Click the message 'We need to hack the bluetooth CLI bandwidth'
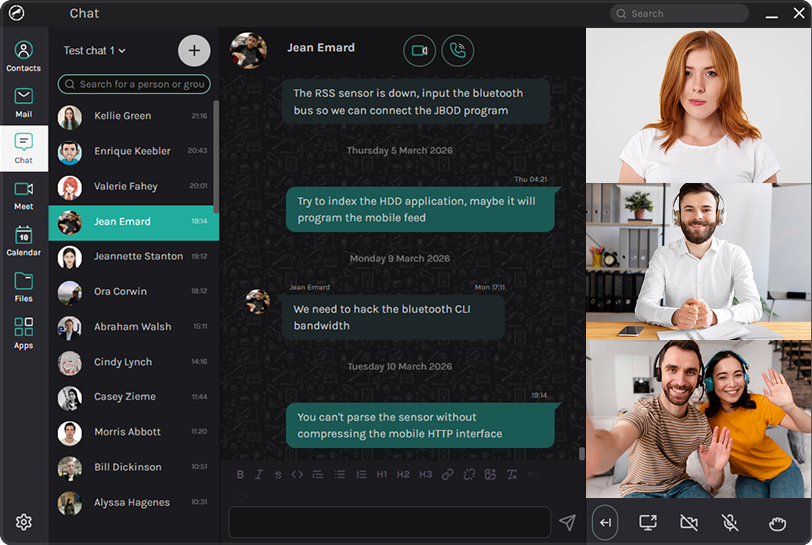This screenshot has width=812, height=545. [393, 318]
